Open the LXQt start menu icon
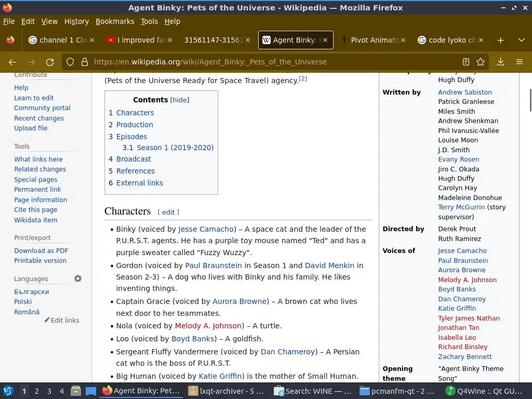This screenshot has width=532, height=399. [8, 391]
